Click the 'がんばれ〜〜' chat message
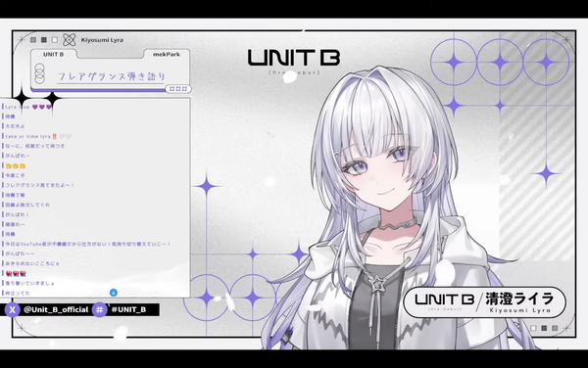 pyautogui.click(x=20, y=253)
